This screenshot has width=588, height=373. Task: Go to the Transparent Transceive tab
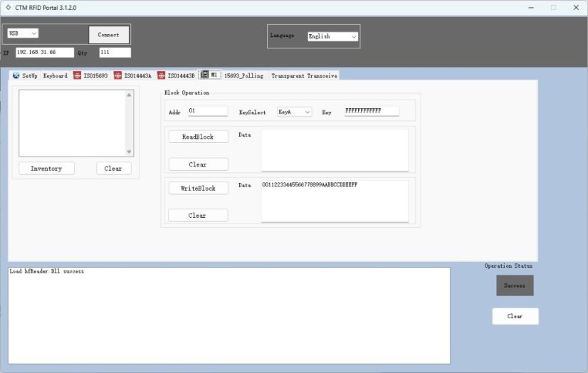(x=304, y=75)
